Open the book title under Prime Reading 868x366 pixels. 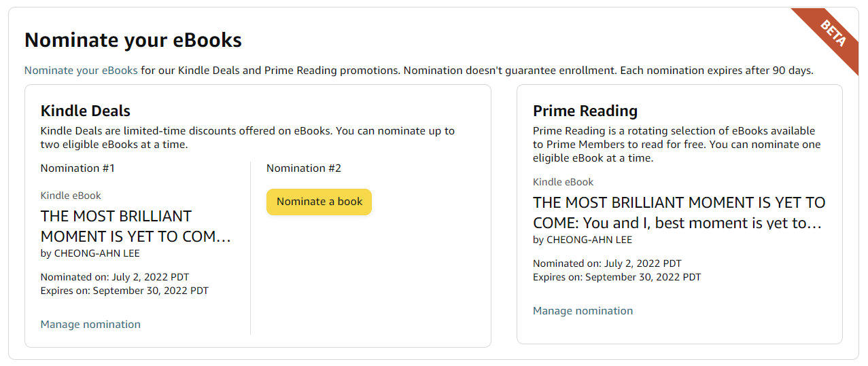tap(678, 213)
